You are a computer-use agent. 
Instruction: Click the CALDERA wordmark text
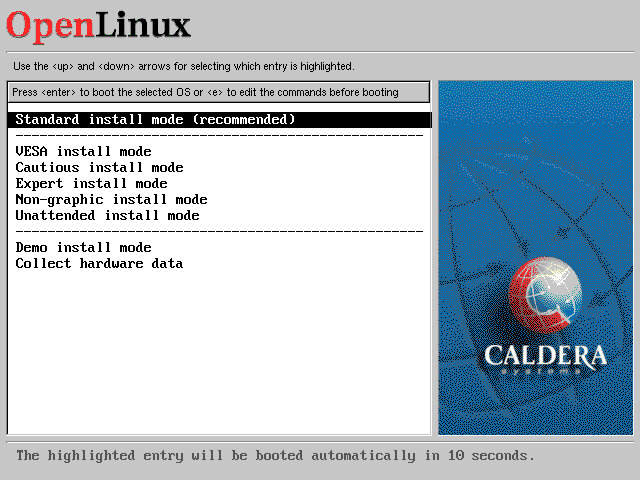(545, 355)
